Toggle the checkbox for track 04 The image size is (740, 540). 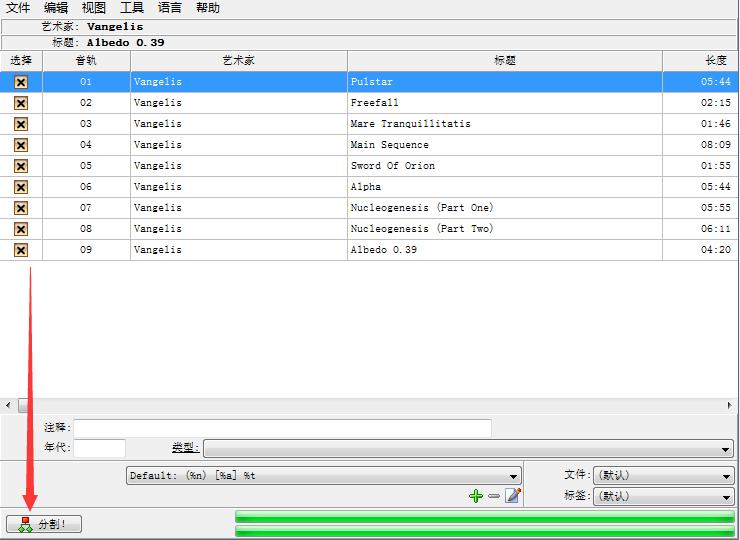[20, 145]
